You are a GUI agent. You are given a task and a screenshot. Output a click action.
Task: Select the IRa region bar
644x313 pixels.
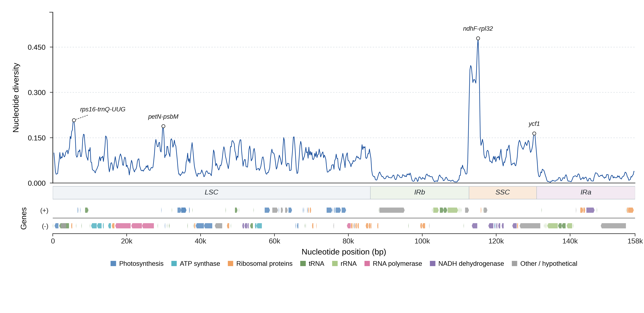coord(586,193)
